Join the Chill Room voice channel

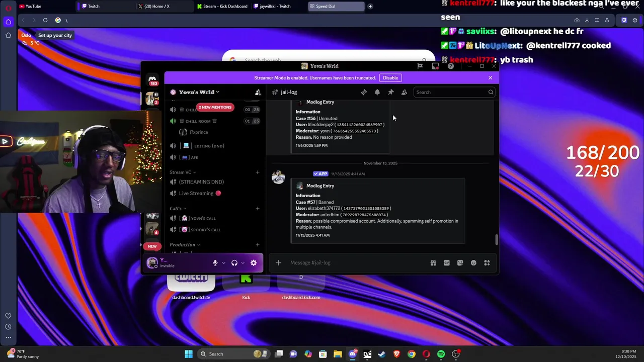coord(215,121)
